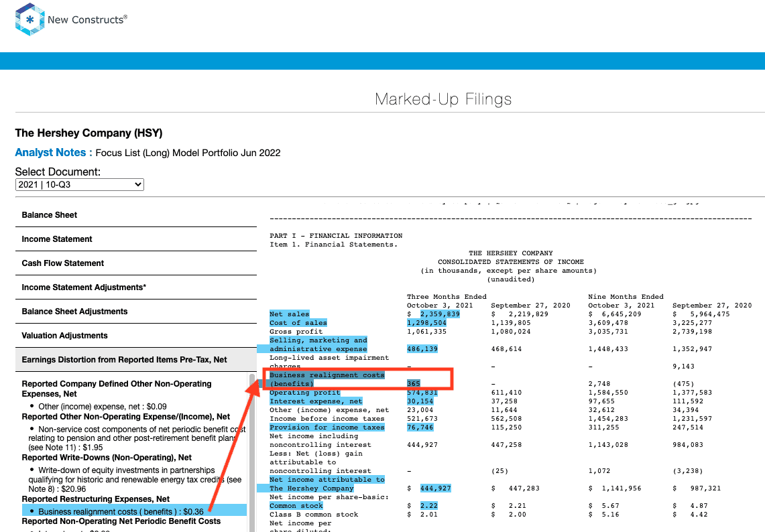Click the 611,410 operating profit 2020 value

coord(506,393)
